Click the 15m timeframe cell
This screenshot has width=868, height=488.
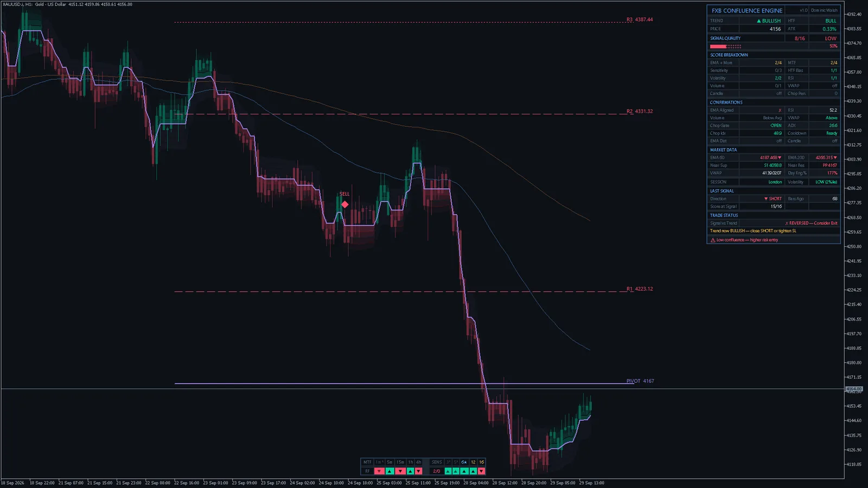[400, 462]
